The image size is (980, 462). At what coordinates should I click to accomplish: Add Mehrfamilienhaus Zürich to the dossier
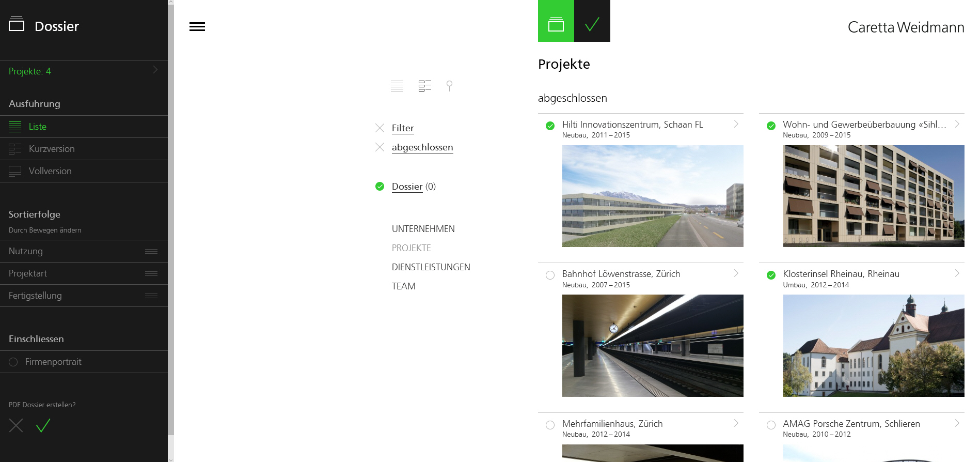(x=550, y=425)
